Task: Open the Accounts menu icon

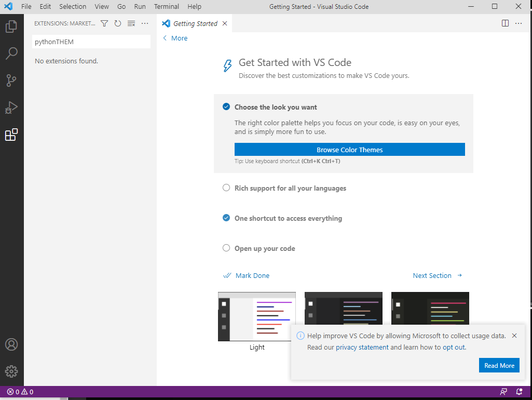Action: (x=11, y=344)
